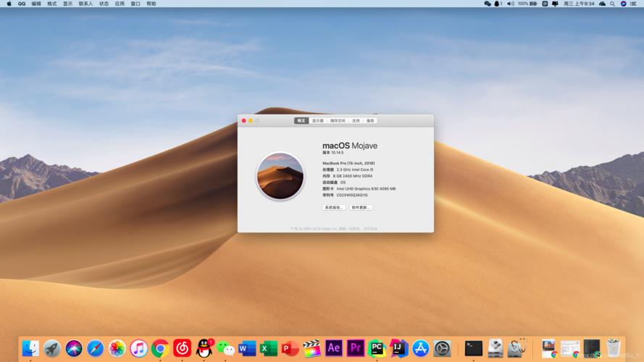Open WeChat from the dock
The width and height of the screenshot is (644, 362).
click(226, 348)
